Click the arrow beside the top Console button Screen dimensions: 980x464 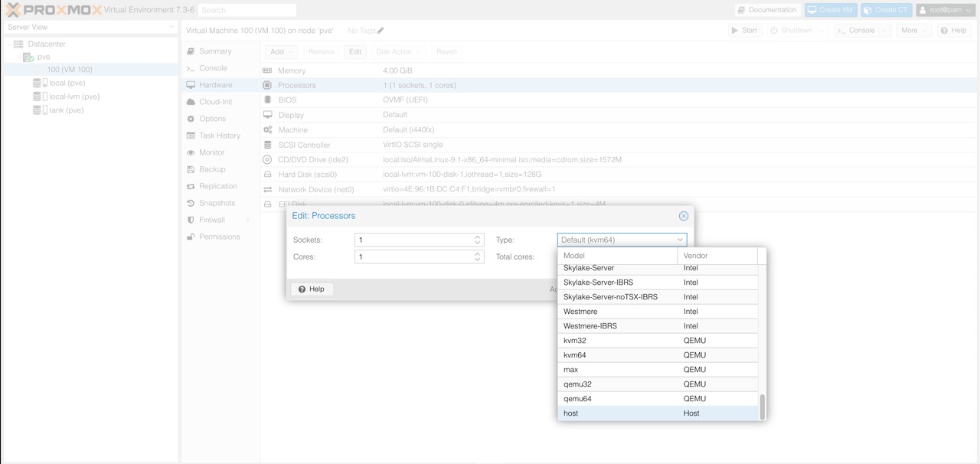(884, 31)
